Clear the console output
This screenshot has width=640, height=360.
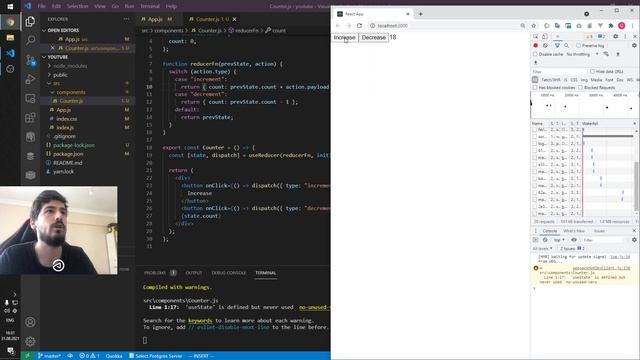(x=545, y=240)
